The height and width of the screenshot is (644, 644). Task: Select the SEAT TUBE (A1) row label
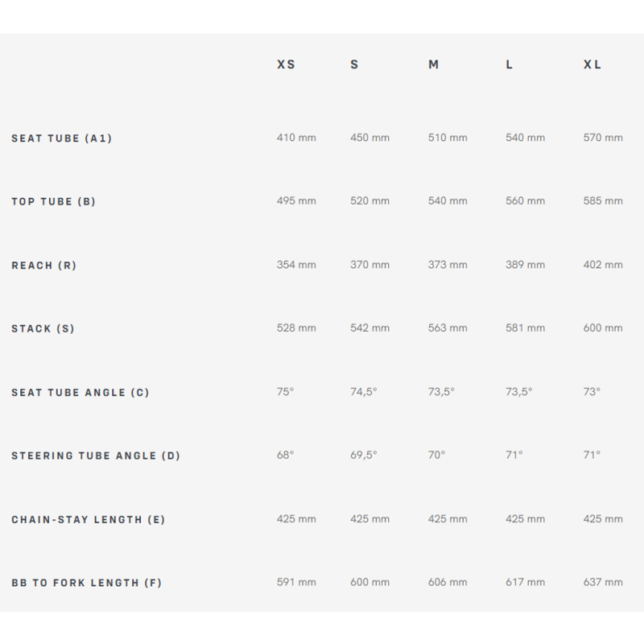click(x=61, y=138)
